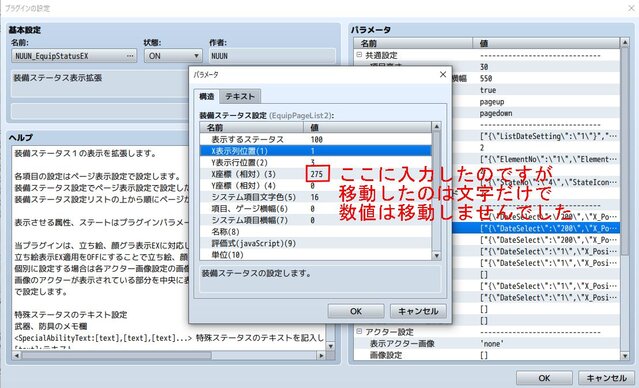
Task: Open the 状態 ON dropdown
Action: coord(173,56)
